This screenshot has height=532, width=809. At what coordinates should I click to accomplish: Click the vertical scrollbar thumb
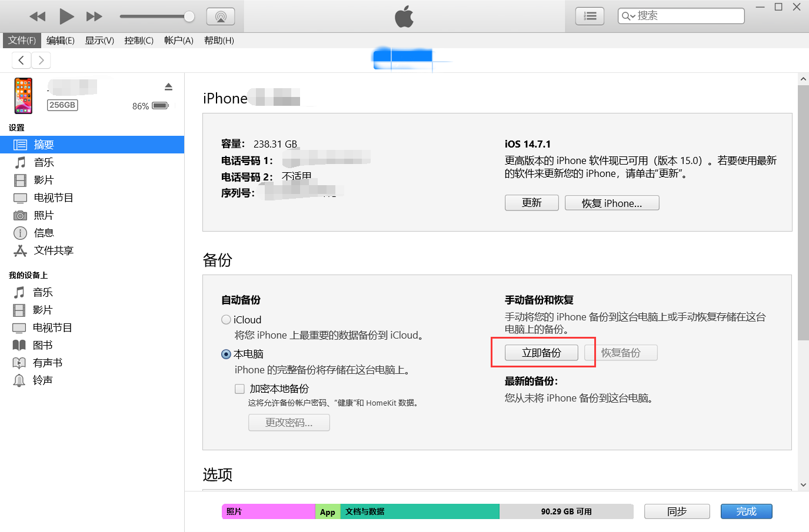pos(803,212)
